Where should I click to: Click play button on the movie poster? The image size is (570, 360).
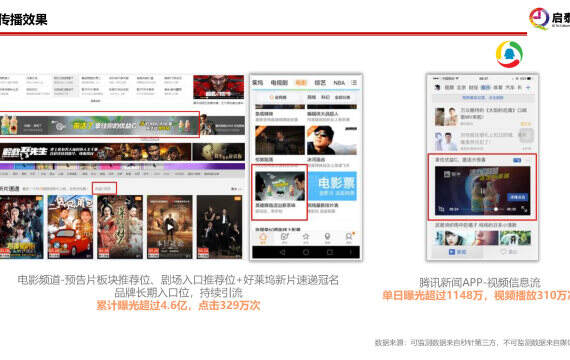(x=170, y=227)
